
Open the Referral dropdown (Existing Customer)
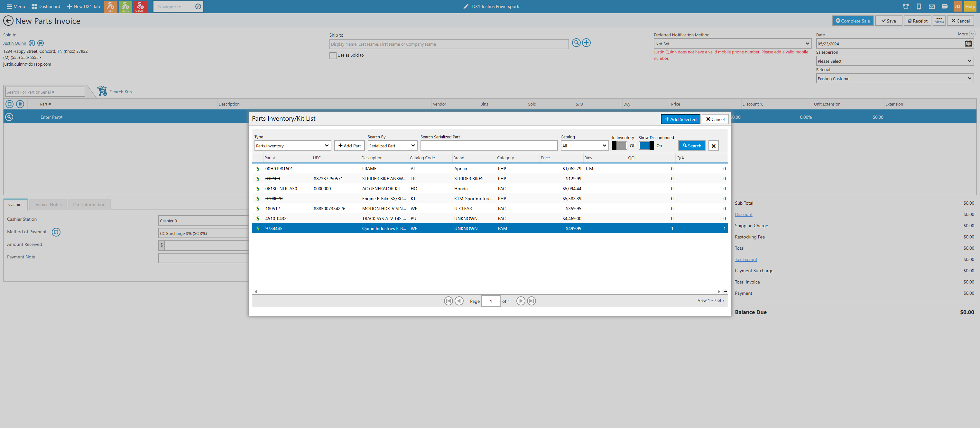click(x=895, y=79)
